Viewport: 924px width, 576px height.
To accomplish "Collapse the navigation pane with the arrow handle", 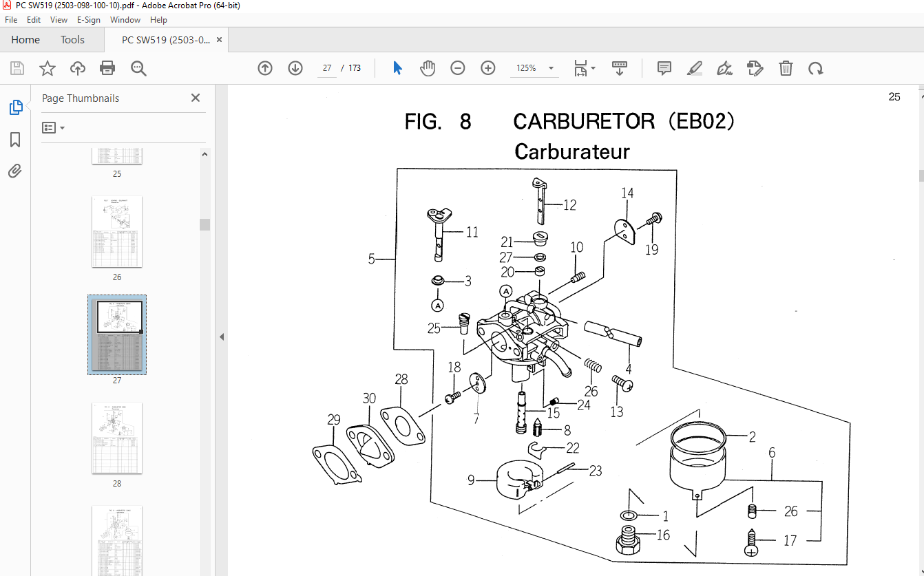I will 222,337.
